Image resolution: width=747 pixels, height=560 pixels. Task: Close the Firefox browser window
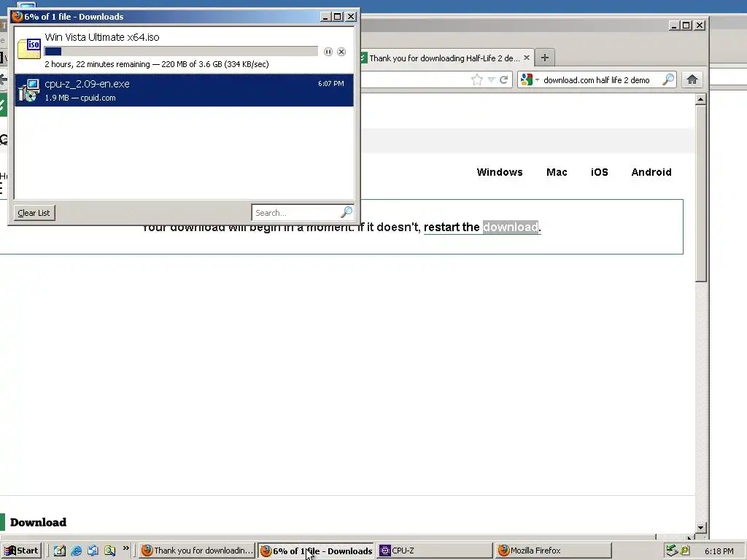(x=700, y=26)
